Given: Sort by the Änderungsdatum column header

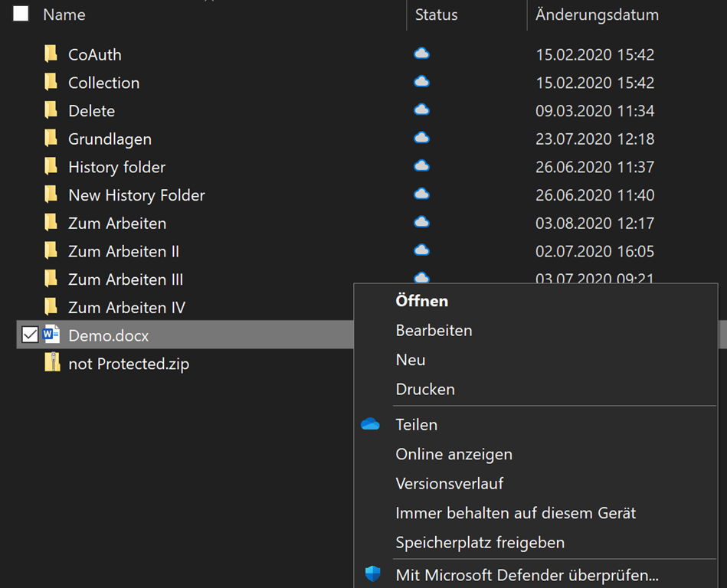Looking at the screenshot, I should tap(597, 15).
